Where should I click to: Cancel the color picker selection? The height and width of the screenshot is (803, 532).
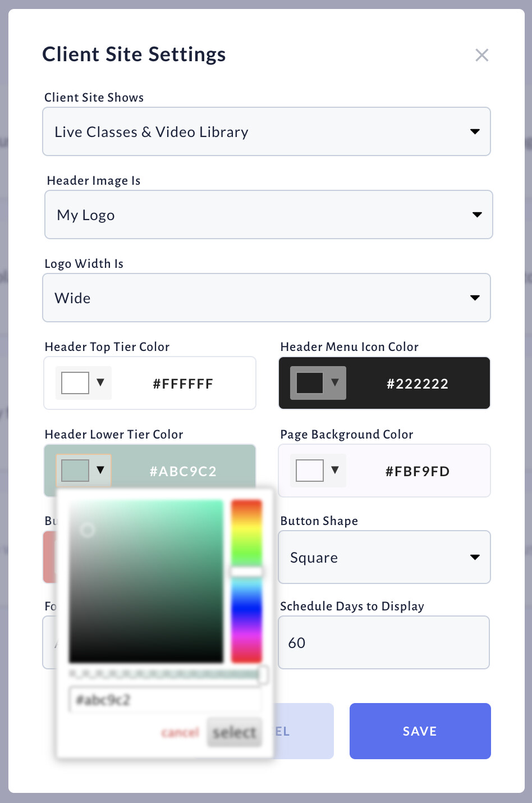(180, 732)
